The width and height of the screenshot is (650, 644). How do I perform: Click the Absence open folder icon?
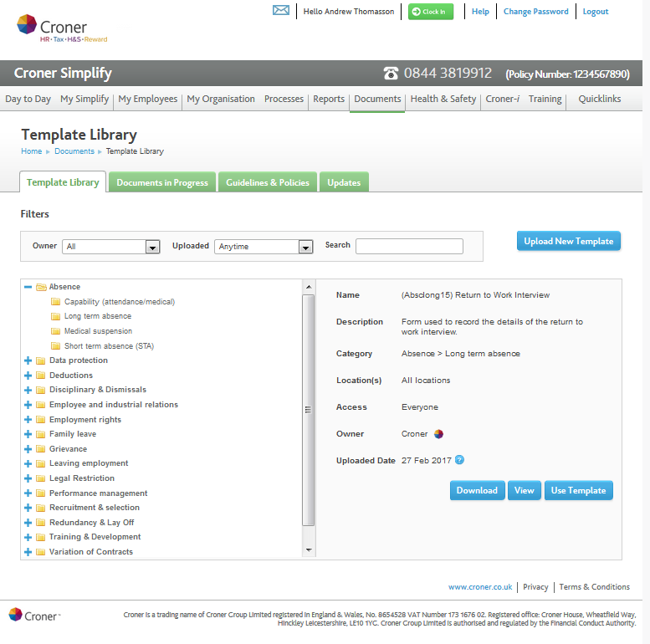tap(41, 287)
